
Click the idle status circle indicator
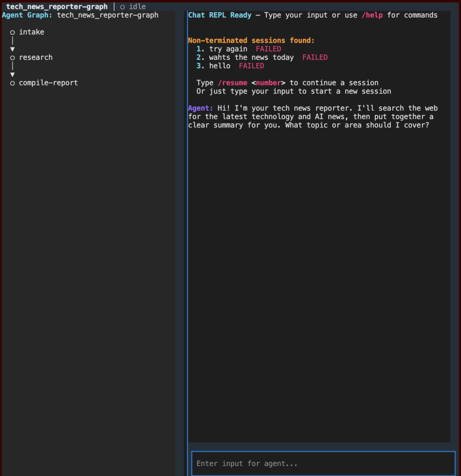(122, 7)
